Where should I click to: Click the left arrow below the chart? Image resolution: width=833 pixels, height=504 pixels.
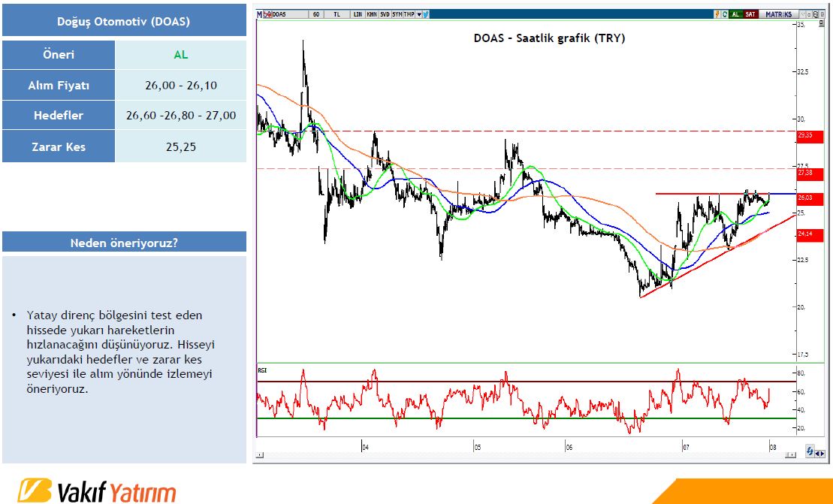coord(817,454)
